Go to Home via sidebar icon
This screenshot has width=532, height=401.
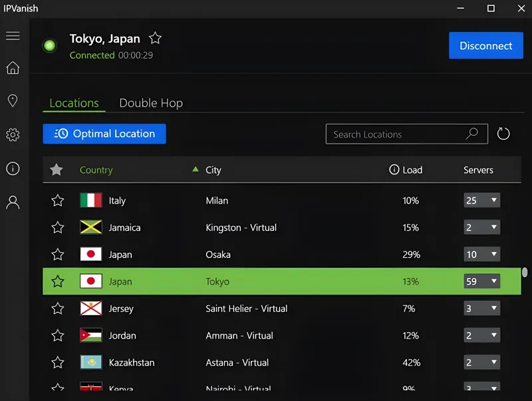coord(13,68)
